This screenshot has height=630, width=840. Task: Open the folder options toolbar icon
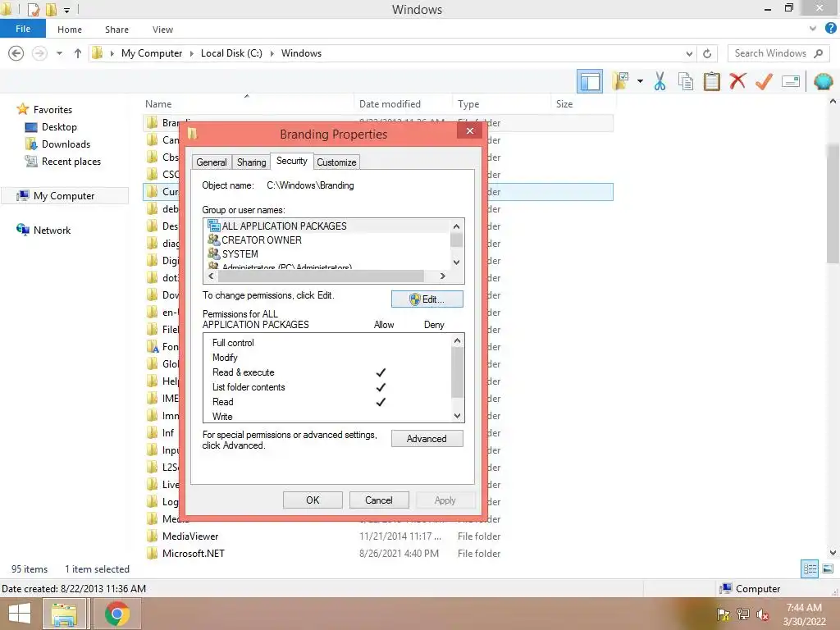[621, 81]
